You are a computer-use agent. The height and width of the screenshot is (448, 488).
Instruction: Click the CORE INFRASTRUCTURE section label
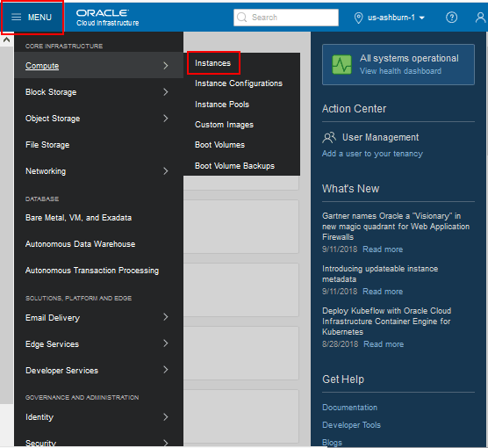pos(64,46)
